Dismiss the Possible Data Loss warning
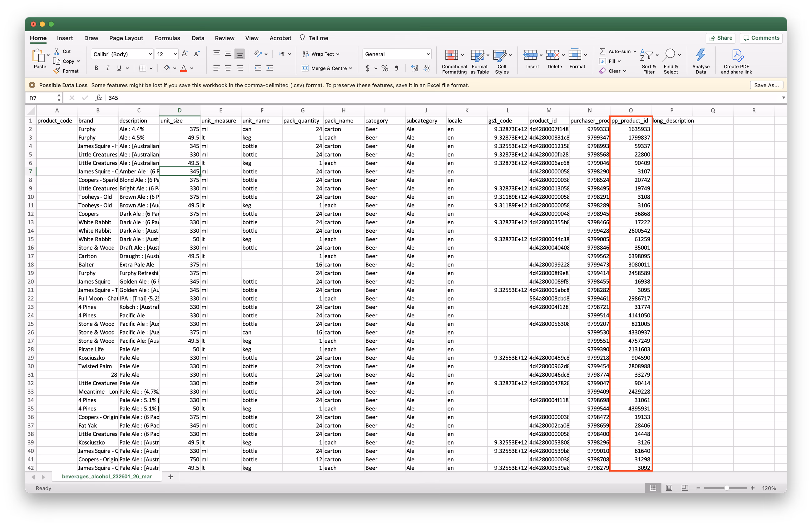This screenshot has width=812, height=526. pos(32,85)
